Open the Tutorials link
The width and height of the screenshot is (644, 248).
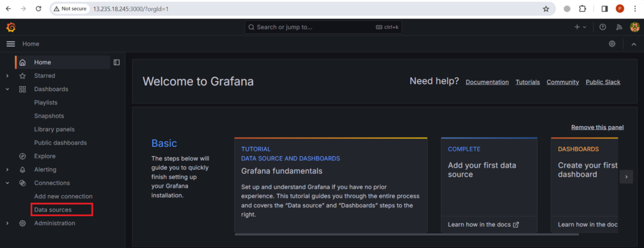[528, 82]
